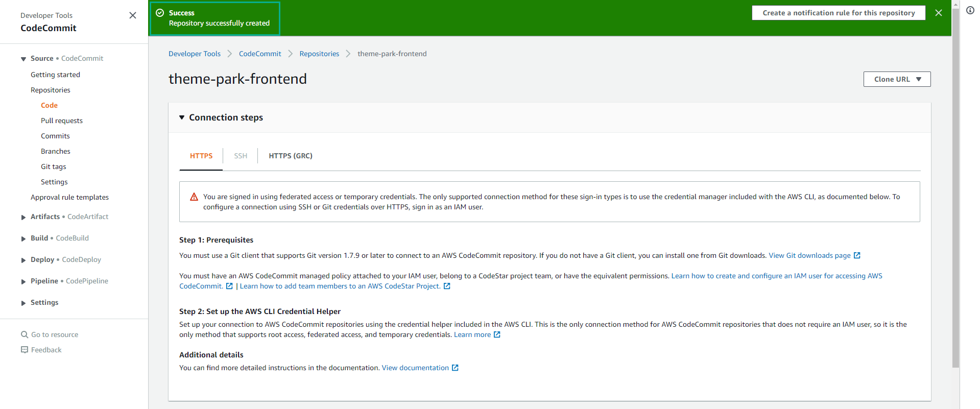Click the Additional details heading
The image size is (980, 409).
211,355
